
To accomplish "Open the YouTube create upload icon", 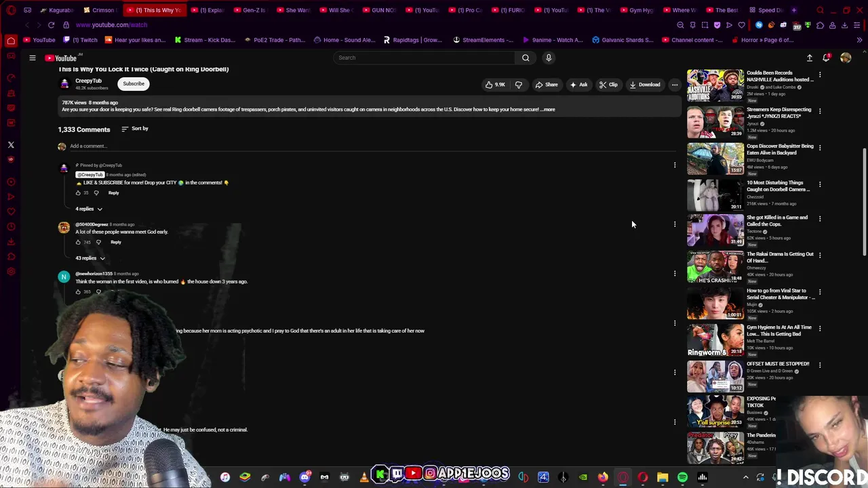I will point(809,58).
